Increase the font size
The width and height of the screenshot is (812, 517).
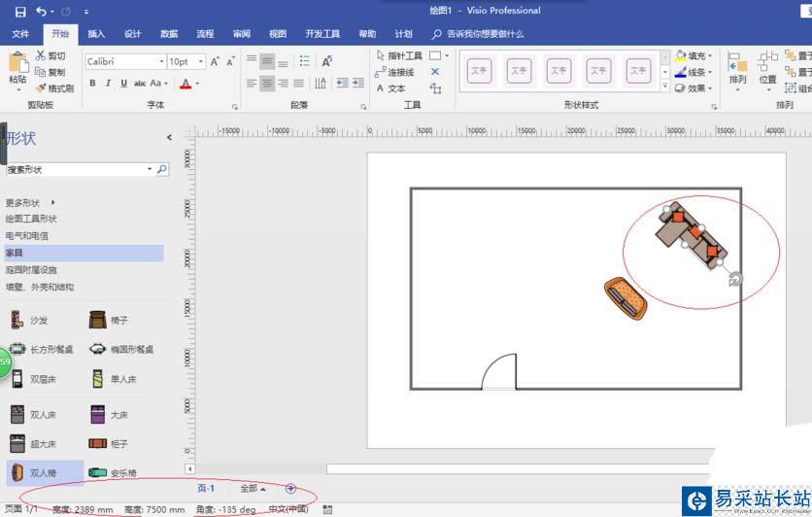215,61
